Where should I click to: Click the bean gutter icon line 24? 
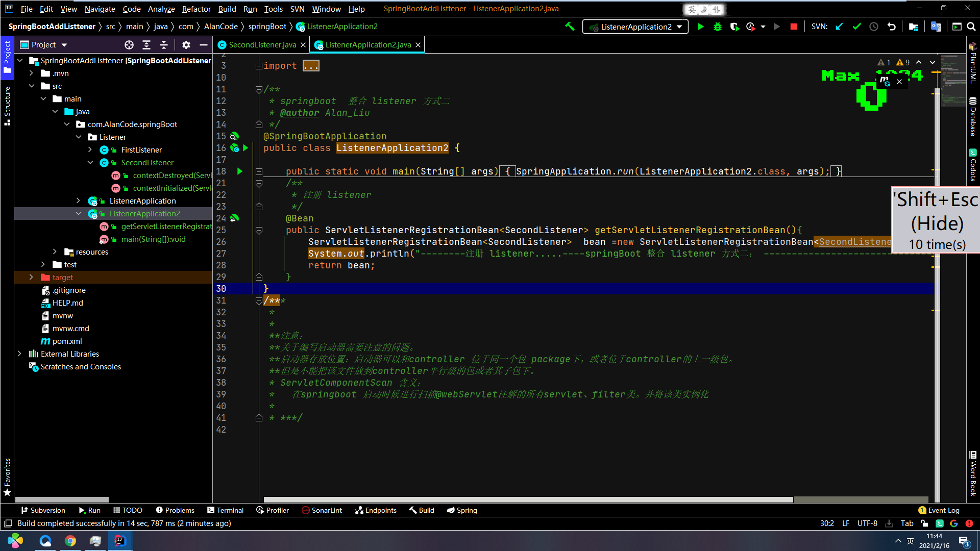pos(234,218)
